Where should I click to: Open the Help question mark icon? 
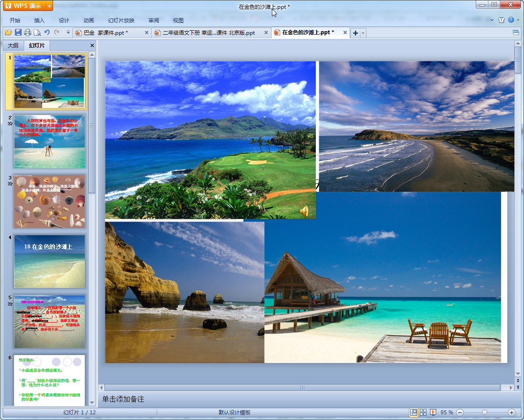point(511,20)
